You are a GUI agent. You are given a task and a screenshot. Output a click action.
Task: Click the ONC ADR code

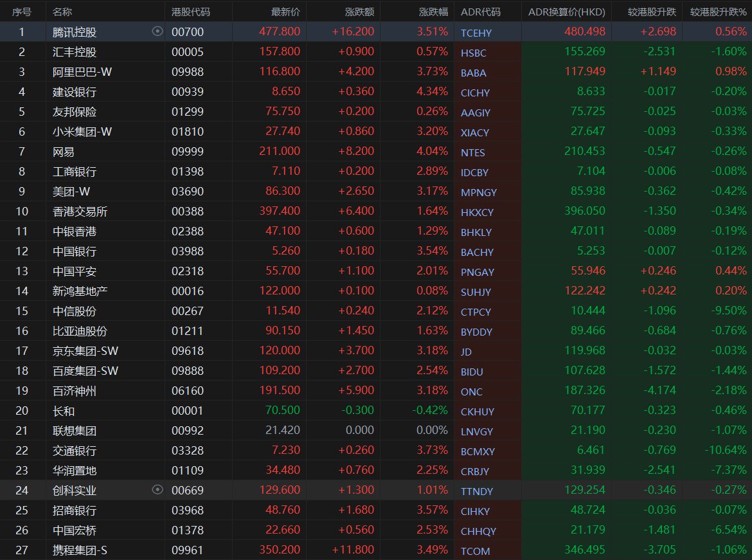click(x=471, y=392)
